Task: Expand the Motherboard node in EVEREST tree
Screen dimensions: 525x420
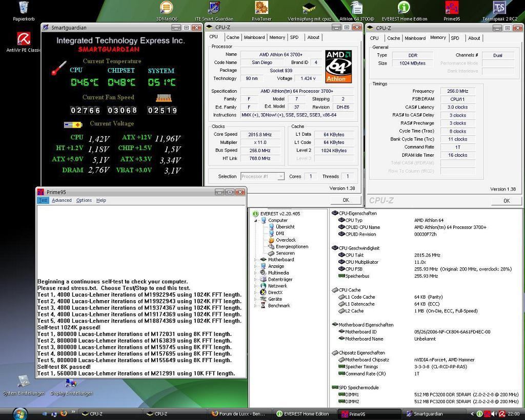Action: [255, 260]
